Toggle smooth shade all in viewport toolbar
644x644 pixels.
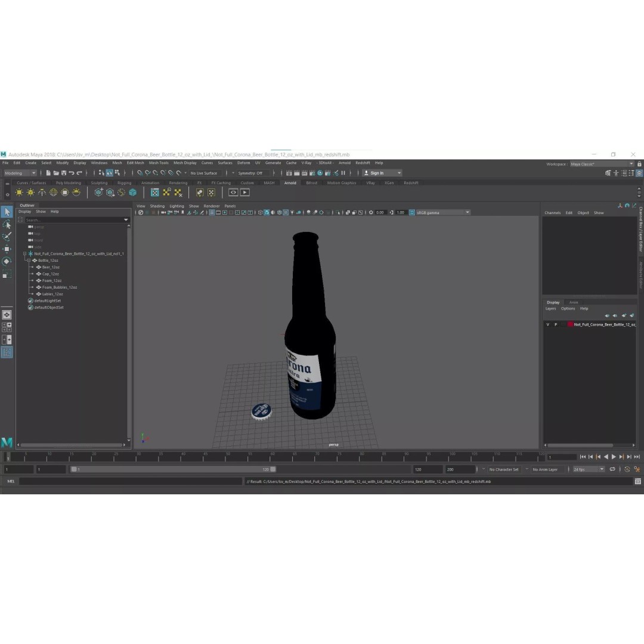click(x=267, y=212)
